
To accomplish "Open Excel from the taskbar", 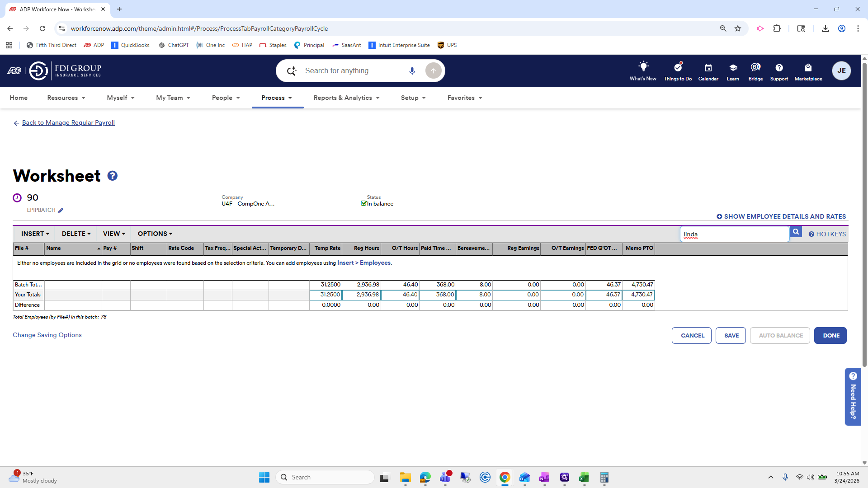I will click(584, 477).
